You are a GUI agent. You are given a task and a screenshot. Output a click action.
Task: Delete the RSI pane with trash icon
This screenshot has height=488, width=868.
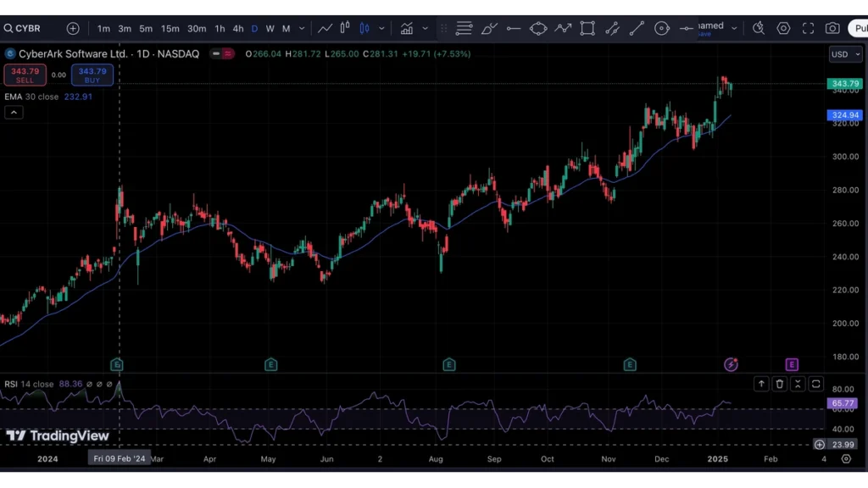coord(780,384)
